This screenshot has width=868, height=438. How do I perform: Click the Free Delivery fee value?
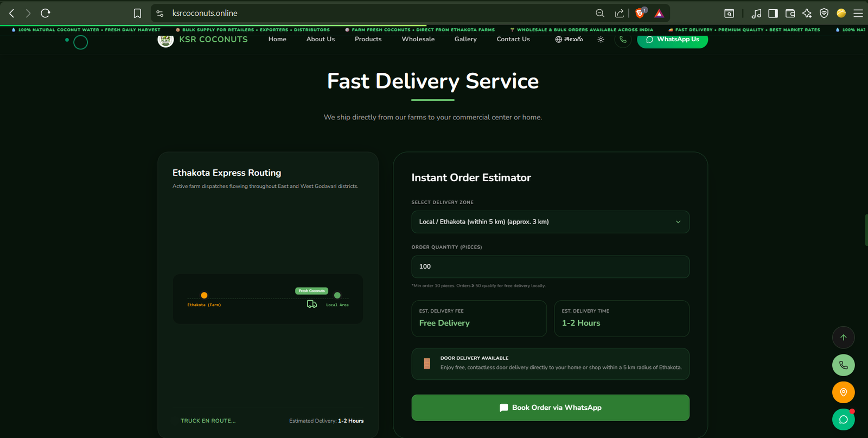[444, 323]
